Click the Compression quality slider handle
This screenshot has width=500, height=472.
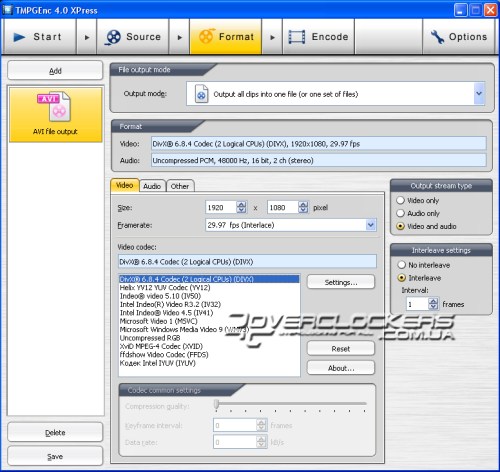tap(217, 404)
